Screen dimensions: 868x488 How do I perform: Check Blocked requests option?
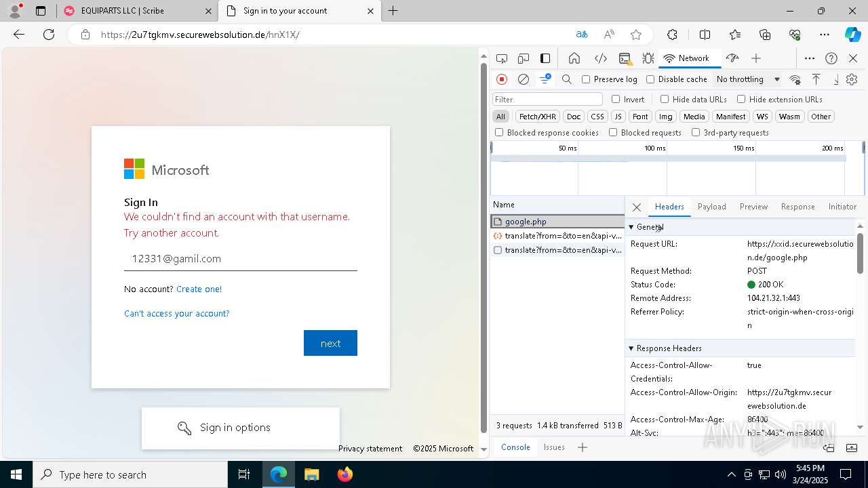tap(613, 133)
